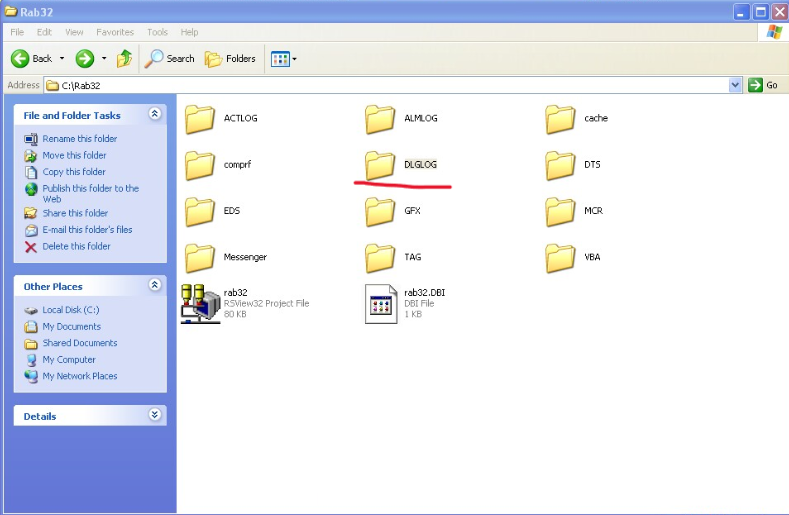
Task: Open the cache folder
Action: coord(577,119)
